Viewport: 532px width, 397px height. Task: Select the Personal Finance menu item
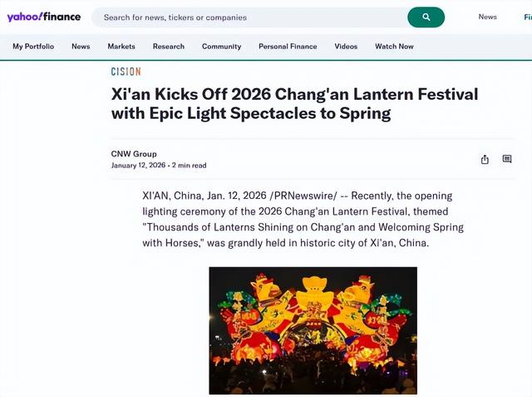(288, 47)
